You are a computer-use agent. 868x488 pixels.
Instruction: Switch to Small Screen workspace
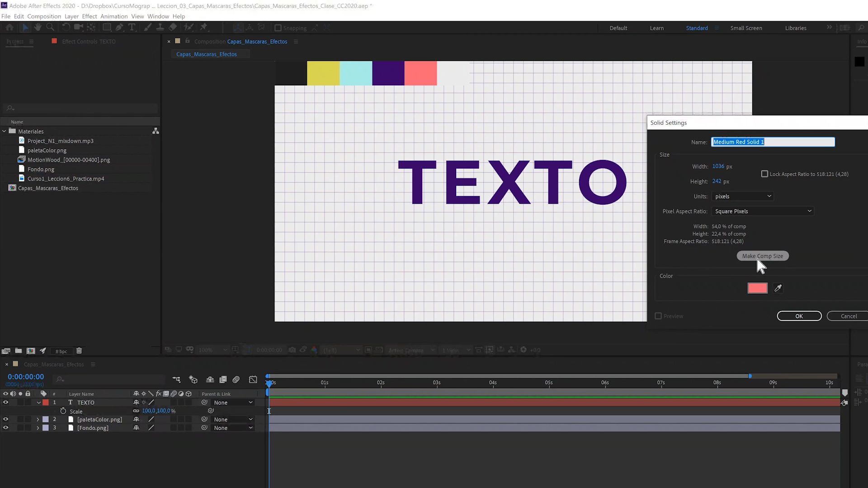[x=746, y=28]
